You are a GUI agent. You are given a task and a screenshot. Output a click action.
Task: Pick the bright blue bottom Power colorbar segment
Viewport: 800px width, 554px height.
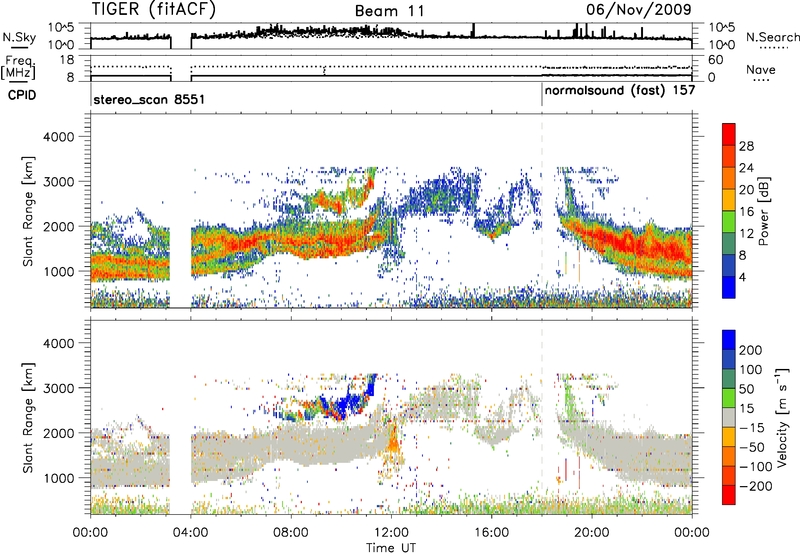729,287
